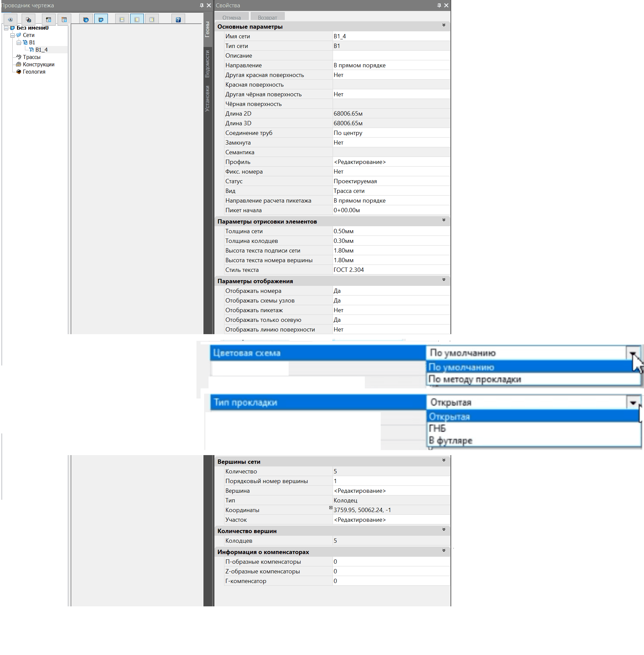Choose В футляре laying type option
The image size is (644, 655).
coord(533,440)
